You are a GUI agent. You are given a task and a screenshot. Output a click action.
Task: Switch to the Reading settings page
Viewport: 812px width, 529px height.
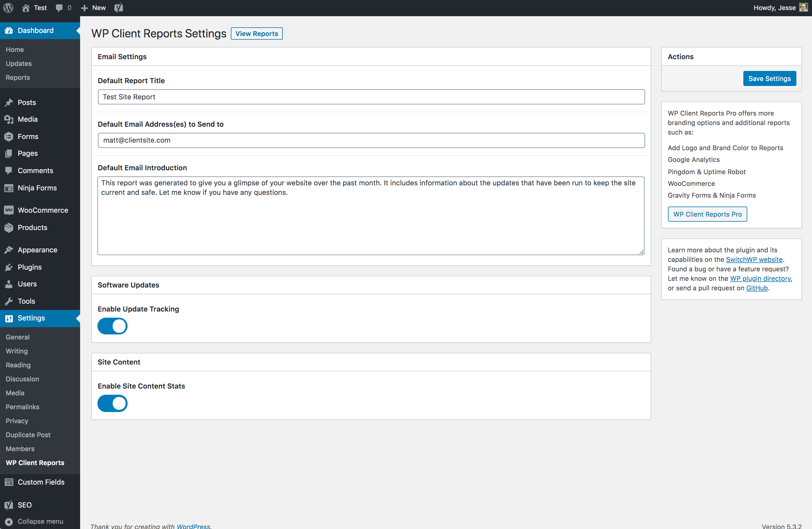coord(18,365)
